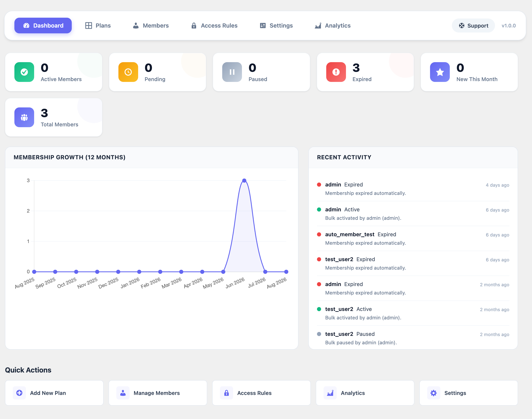Click the New This Month star icon
The height and width of the screenshot is (419, 532).
[x=440, y=72]
